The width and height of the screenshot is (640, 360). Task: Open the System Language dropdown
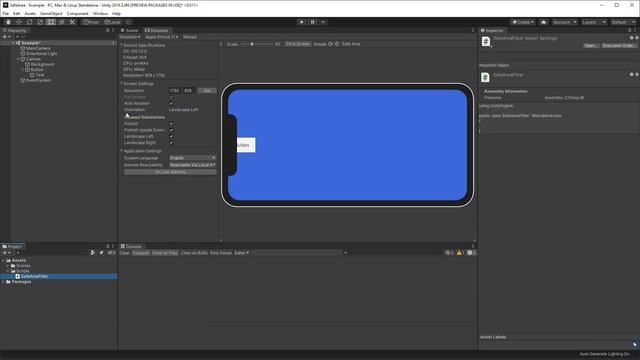point(192,158)
